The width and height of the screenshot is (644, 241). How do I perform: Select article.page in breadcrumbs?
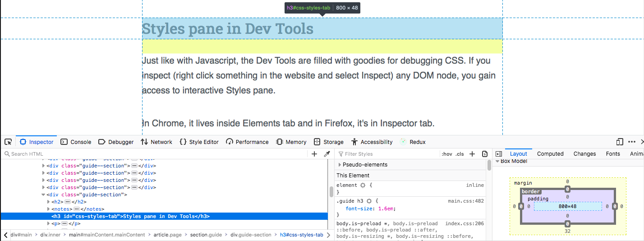coord(167,235)
